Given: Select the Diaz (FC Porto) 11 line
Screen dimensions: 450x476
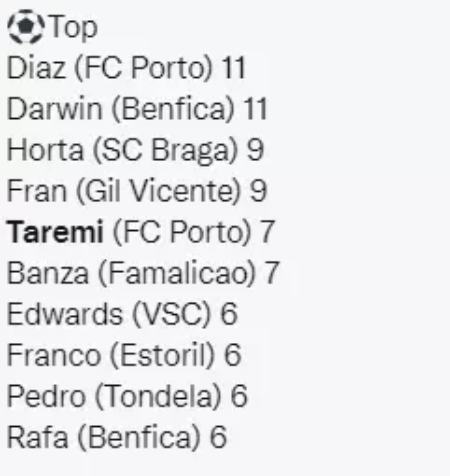Looking at the screenshot, I should 126,68.
